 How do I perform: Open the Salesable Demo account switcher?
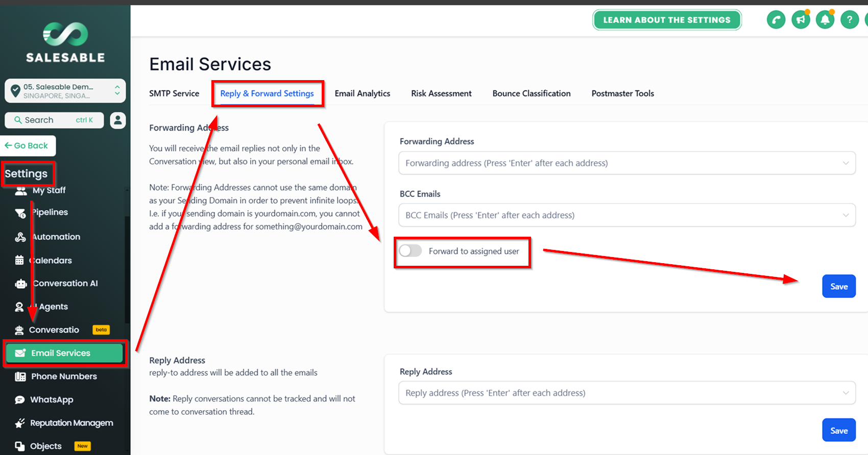pyautogui.click(x=65, y=91)
